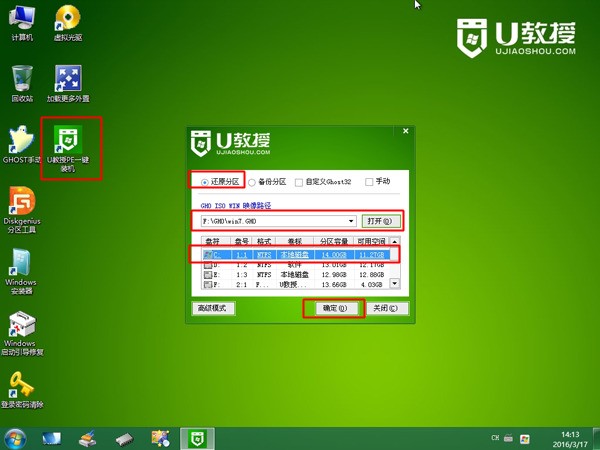
Task: Click the 盘号 column header
Action: (241, 241)
